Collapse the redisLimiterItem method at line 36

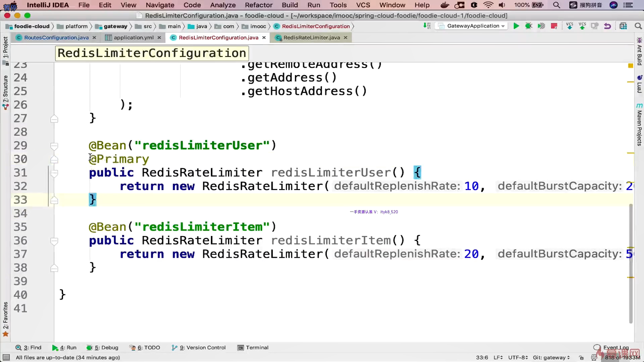click(54, 241)
